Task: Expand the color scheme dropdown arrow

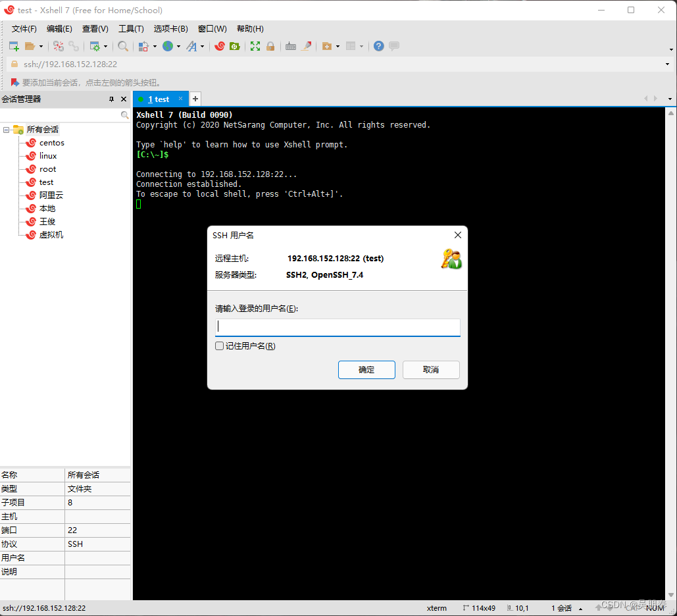Action: click(x=155, y=46)
